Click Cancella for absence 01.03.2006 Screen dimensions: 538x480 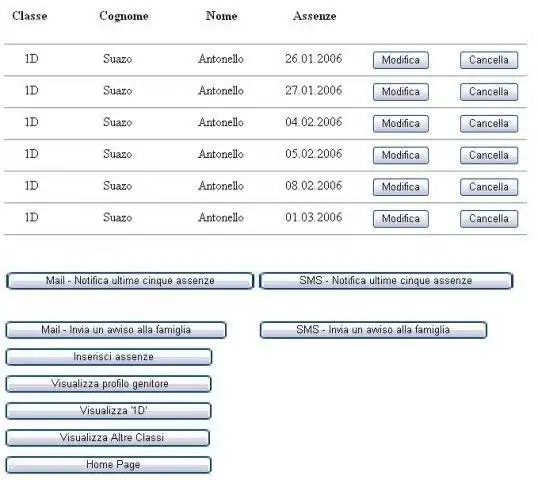tap(489, 219)
